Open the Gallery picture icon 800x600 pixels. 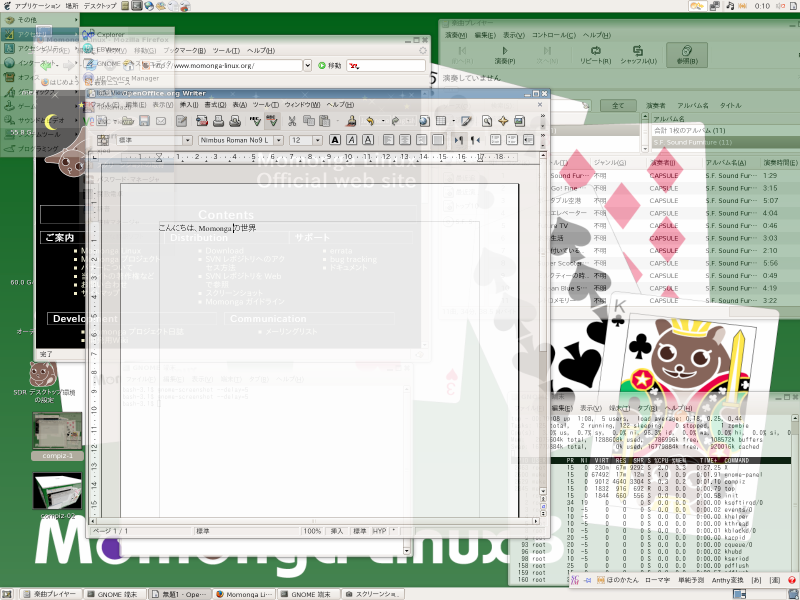click(x=519, y=121)
